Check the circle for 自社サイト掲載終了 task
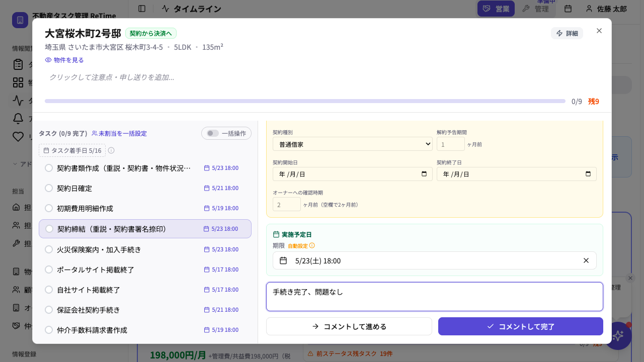The height and width of the screenshot is (362, 644). (49, 290)
